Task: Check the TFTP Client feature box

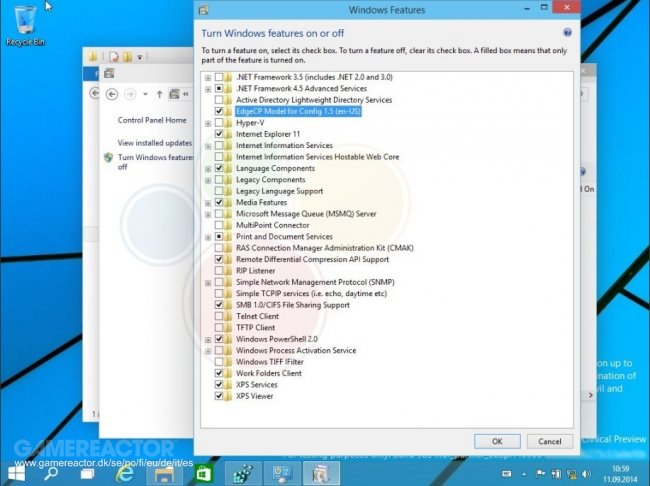Action: 219,328
